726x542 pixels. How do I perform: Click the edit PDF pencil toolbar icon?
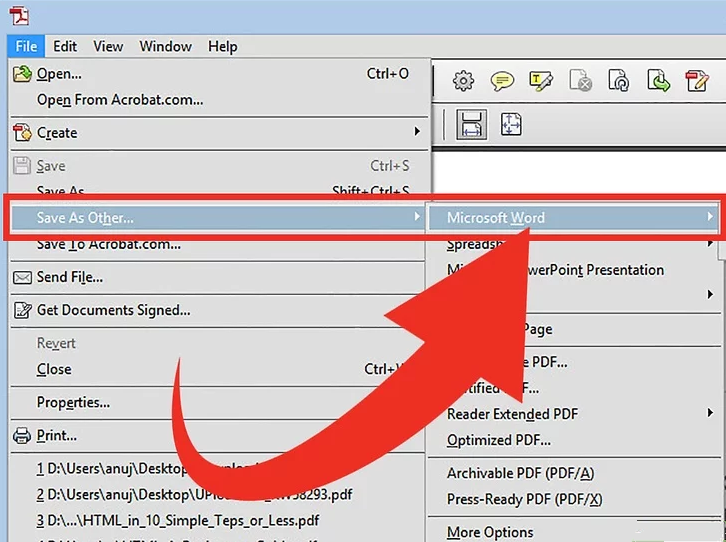(697, 81)
